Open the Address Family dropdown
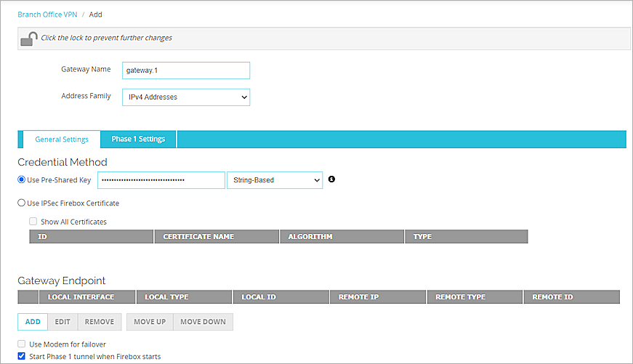 click(x=185, y=97)
